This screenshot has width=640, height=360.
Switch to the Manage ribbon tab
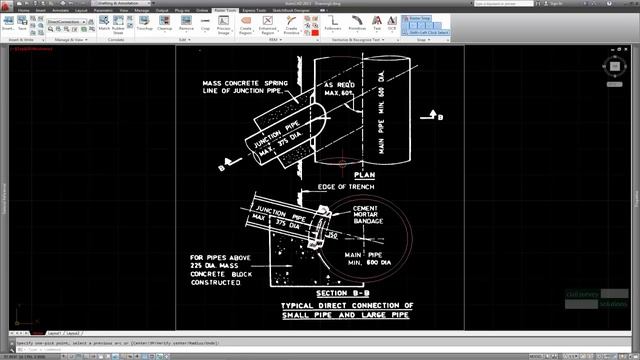click(142, 10)
